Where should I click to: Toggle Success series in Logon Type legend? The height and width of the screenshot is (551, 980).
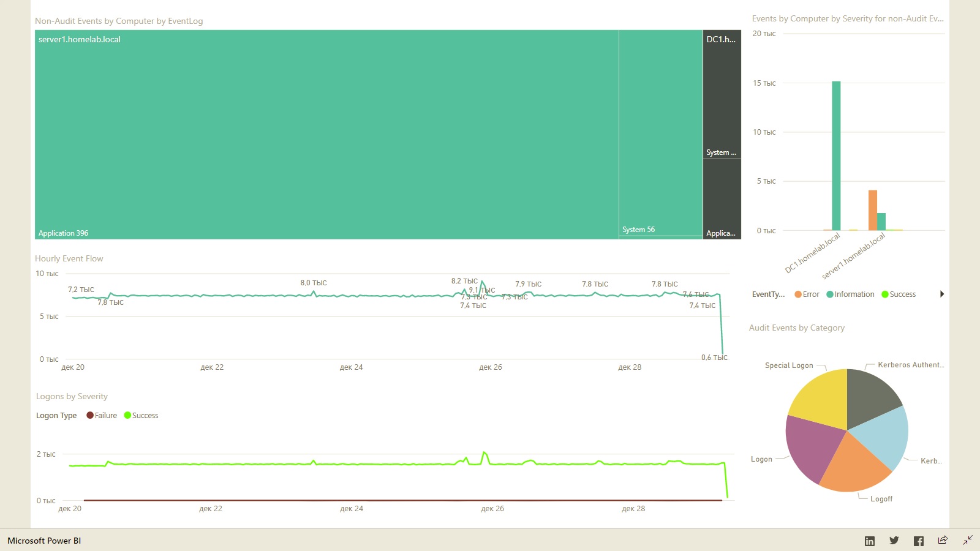pos(145,416)
